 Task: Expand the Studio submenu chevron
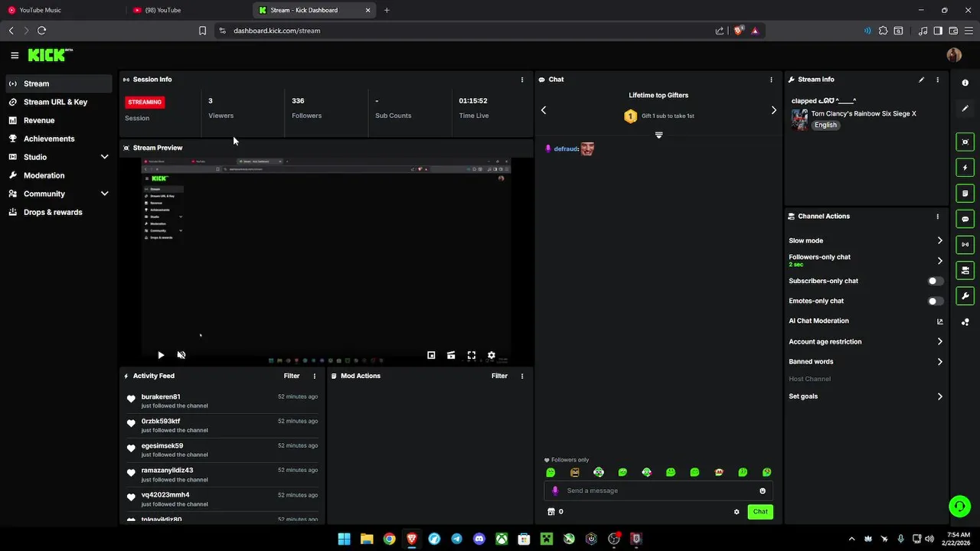(x=105, y=157)
